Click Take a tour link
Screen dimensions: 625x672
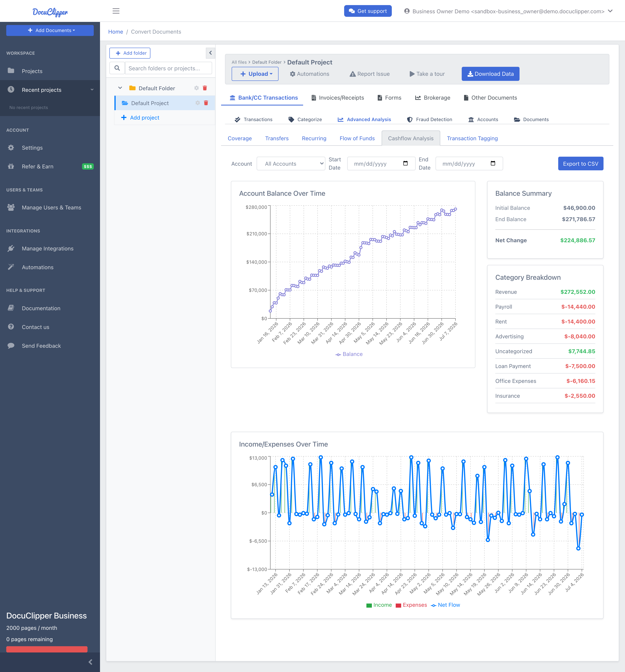coord(427,74)
